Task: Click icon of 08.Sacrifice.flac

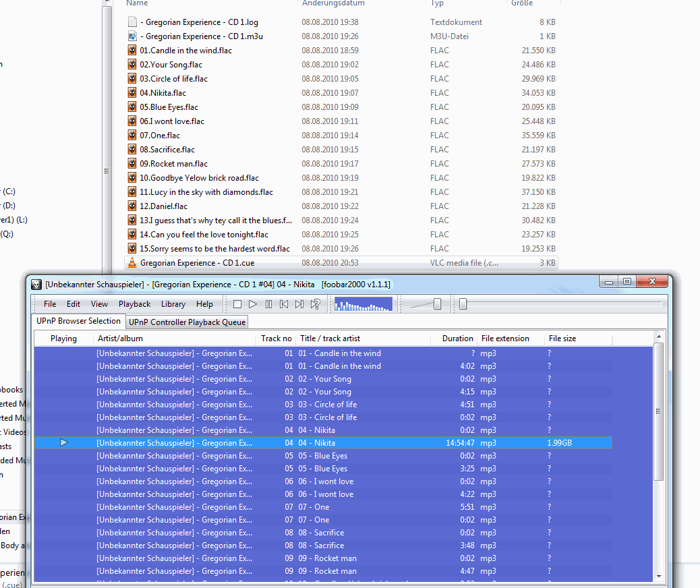Action: pos(132,149)
